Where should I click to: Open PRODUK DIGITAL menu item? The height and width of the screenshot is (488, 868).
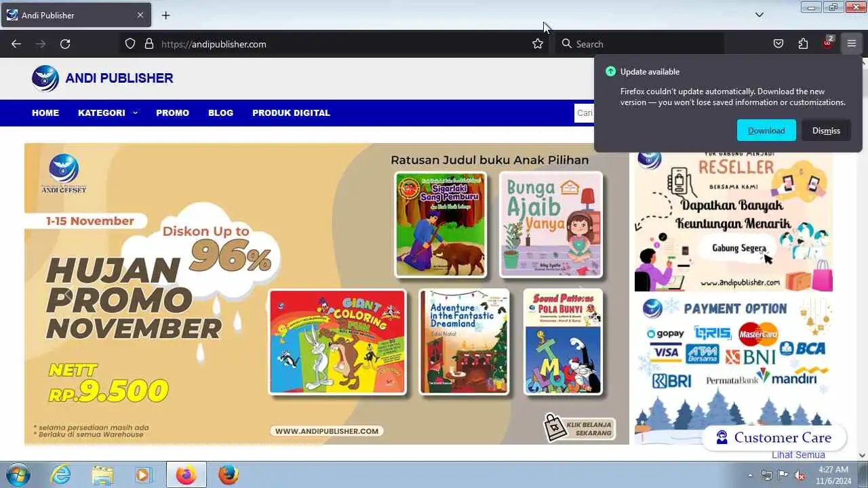[x=291, y=113]
